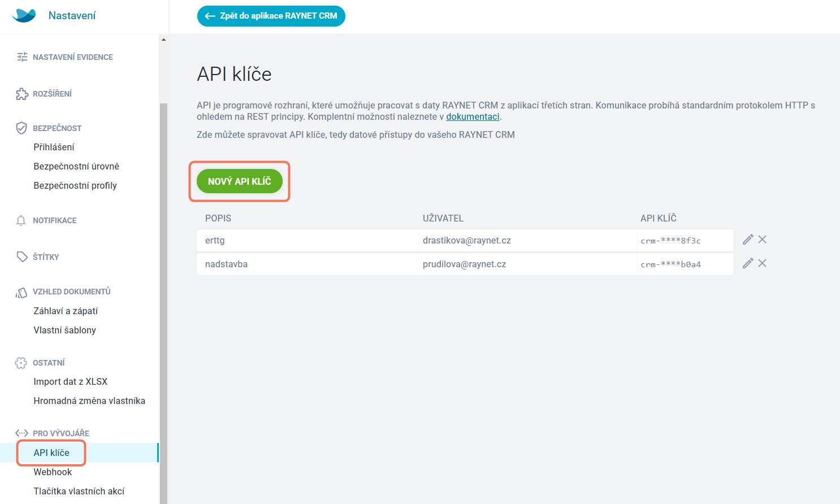Click the Bezpečnost shield icon
The width and height of the screenshot is (840, 504).
[21, 128]
